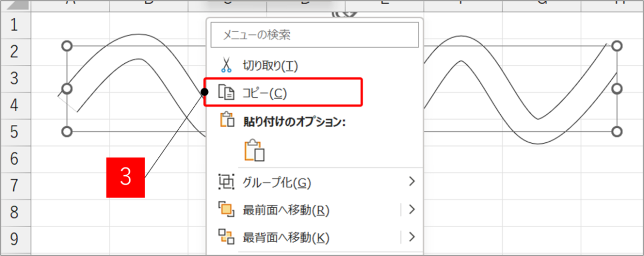Click the Group icon beside グループ化
Viewport: 644px width, 256px height.
coord(226,182)
